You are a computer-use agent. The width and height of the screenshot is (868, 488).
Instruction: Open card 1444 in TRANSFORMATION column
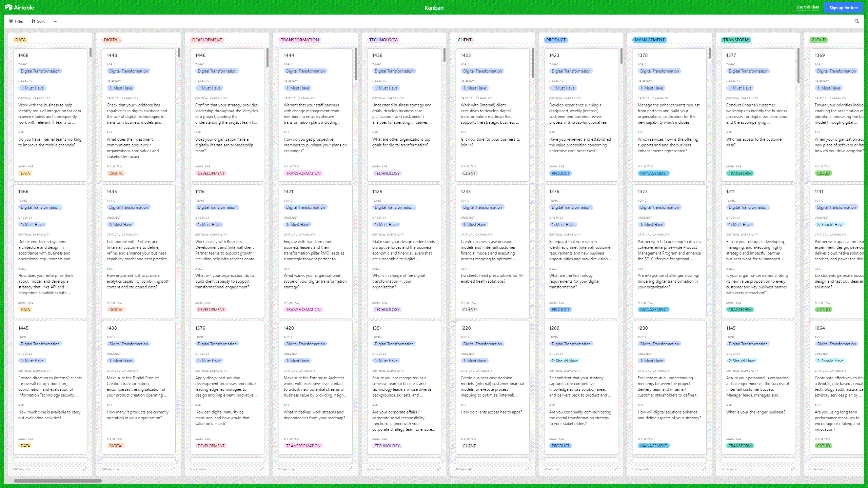point(316,115)
